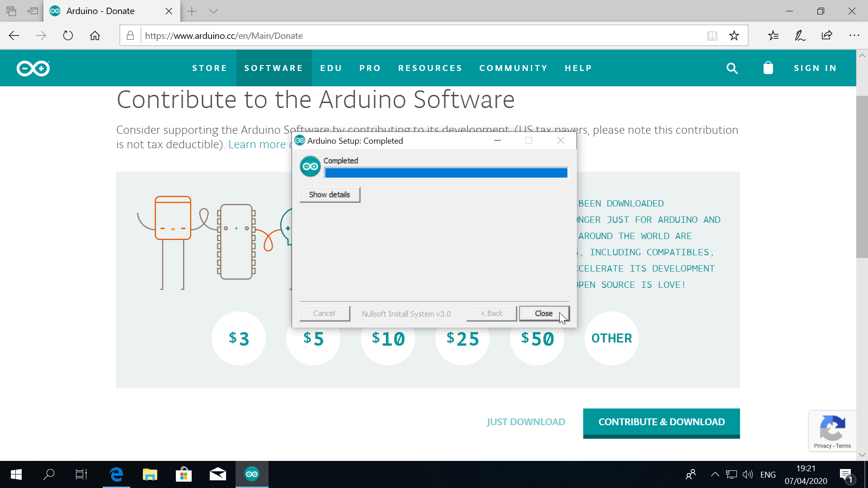The height and width of the screenshot is (488, 868).
Task: Open the People icon in the tray
Action: 691,474
